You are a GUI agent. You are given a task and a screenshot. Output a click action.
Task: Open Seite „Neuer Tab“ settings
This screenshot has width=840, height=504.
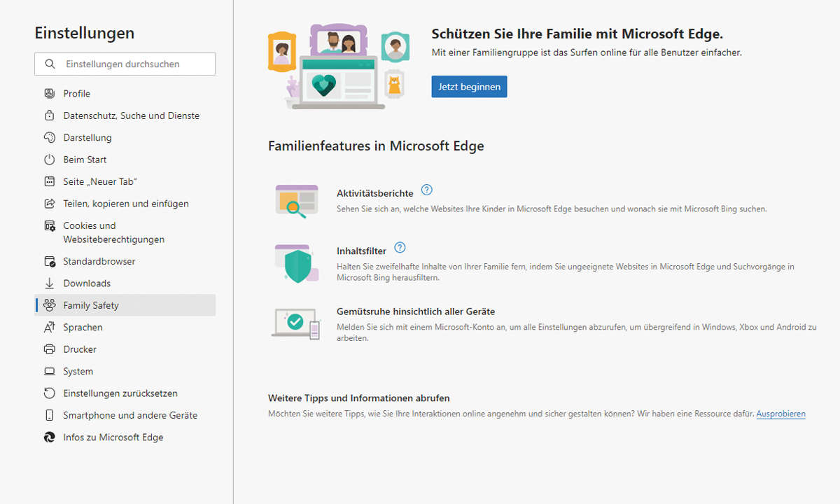click(x=125, y=181)
